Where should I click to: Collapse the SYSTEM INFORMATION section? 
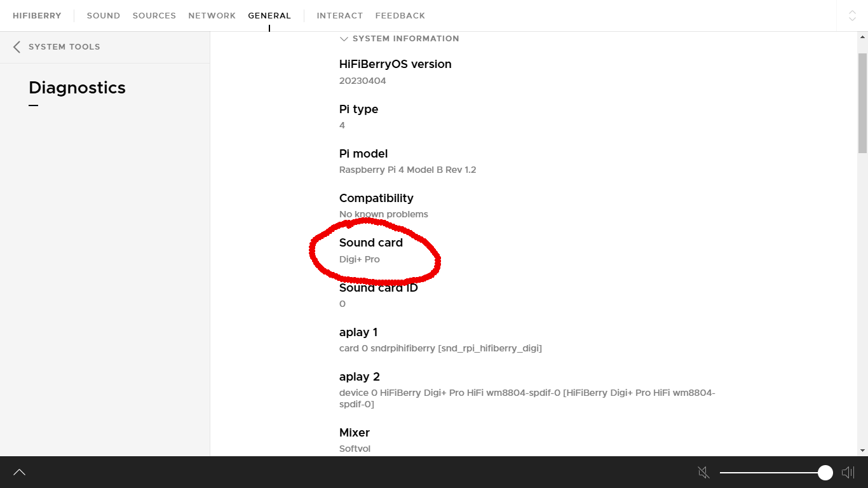[399, 39]
